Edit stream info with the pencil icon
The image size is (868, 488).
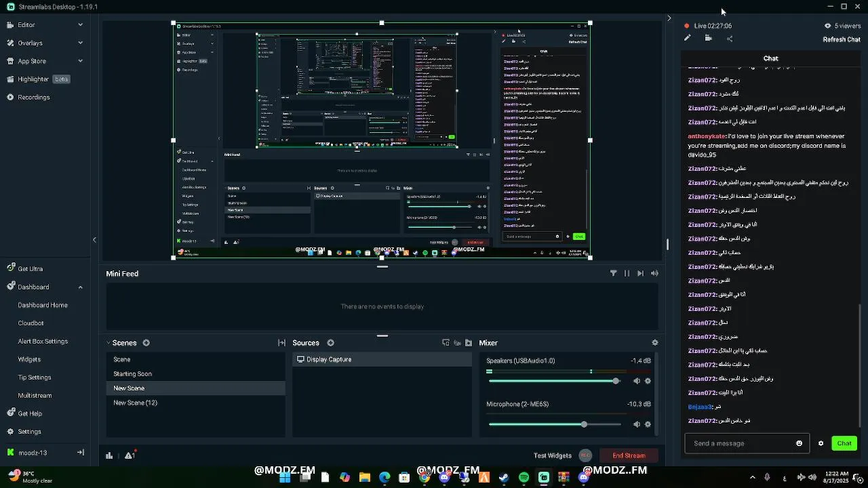687,38
